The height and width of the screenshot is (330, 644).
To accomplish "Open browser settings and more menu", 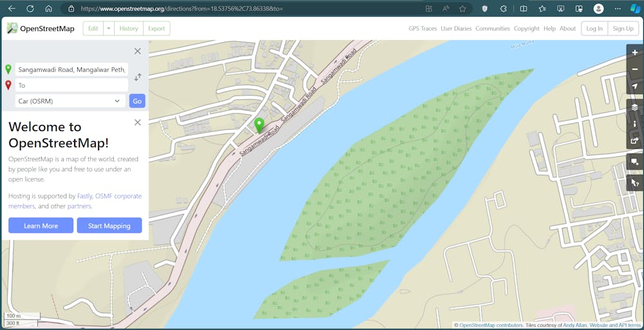I will tap(618, 8).
